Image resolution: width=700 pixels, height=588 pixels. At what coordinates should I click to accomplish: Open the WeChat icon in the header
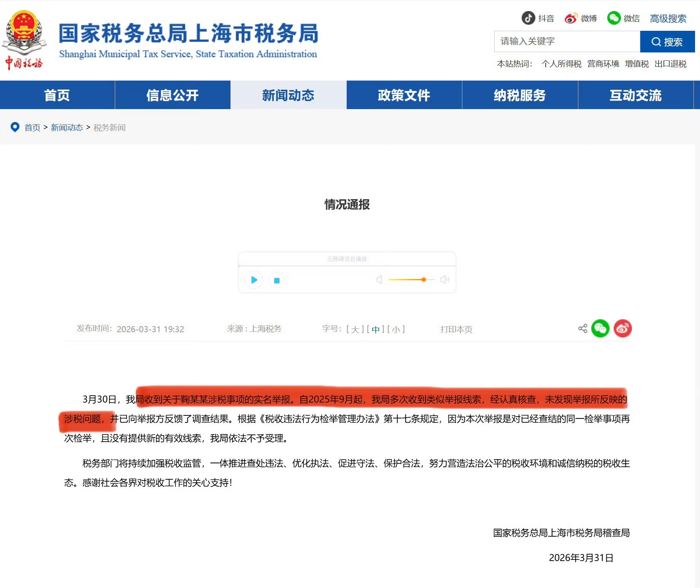pyautogui.click(x=614, y=18)
